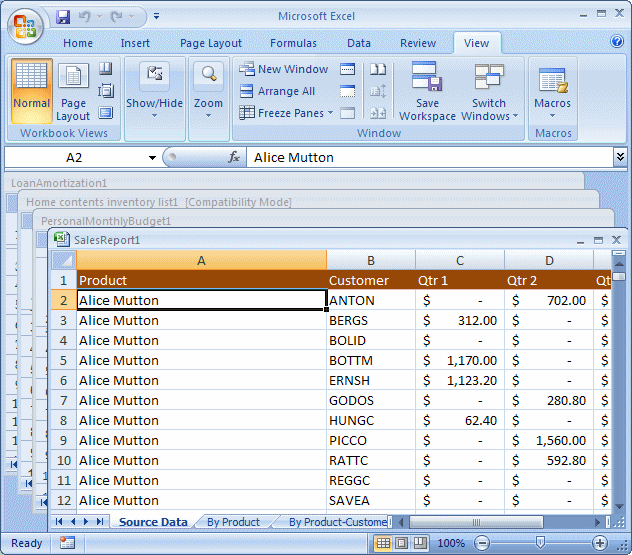Click the Name Box showing A2
632x555 pixels.
point(75,158)
